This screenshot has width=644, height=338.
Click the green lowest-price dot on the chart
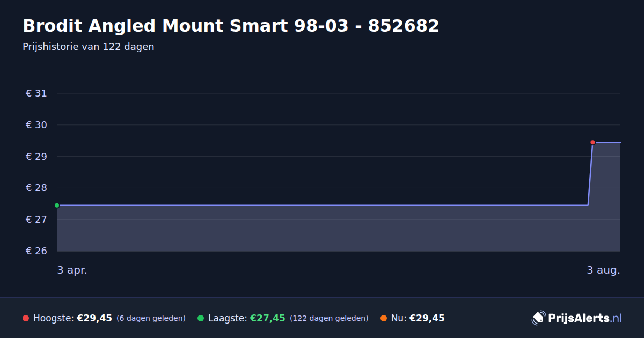click(57, 205)
